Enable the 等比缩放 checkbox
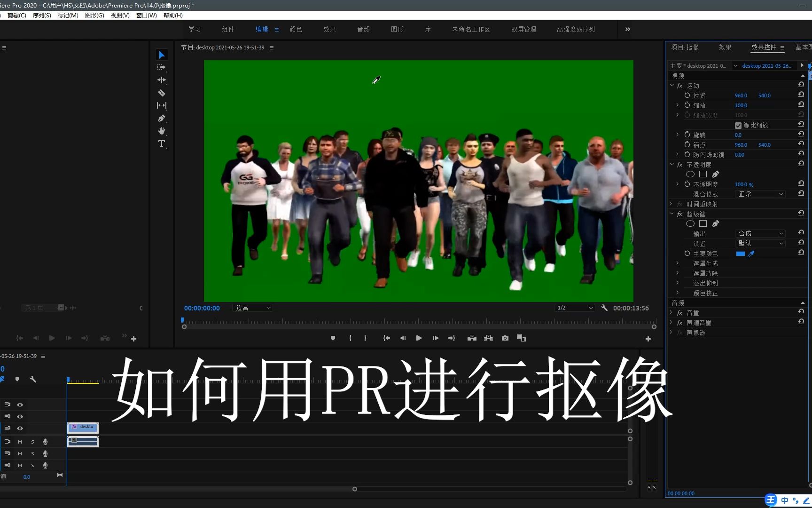The image size is (812, 508). click(x=738, y=125)
